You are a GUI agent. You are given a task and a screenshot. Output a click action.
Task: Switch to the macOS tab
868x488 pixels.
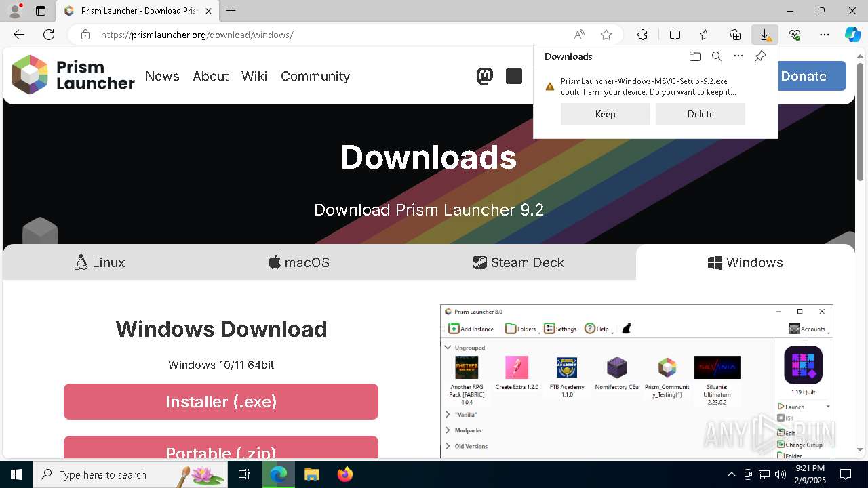tap(299, 262)
